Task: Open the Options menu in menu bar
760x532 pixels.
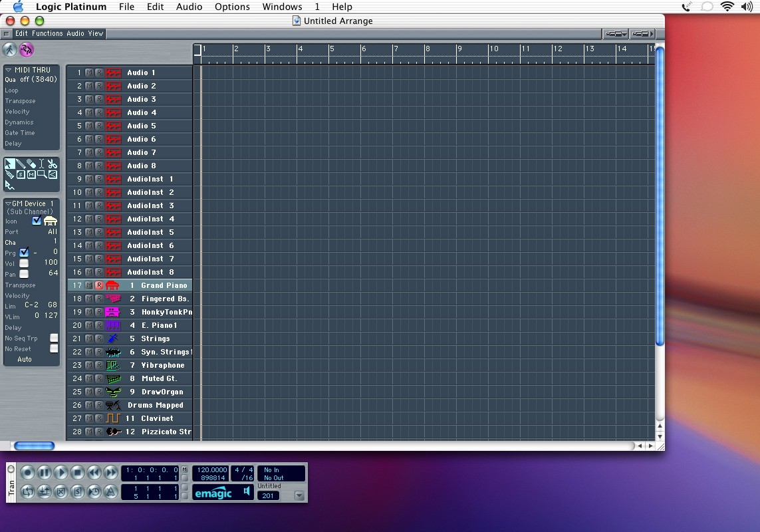Action: point(232,7)
